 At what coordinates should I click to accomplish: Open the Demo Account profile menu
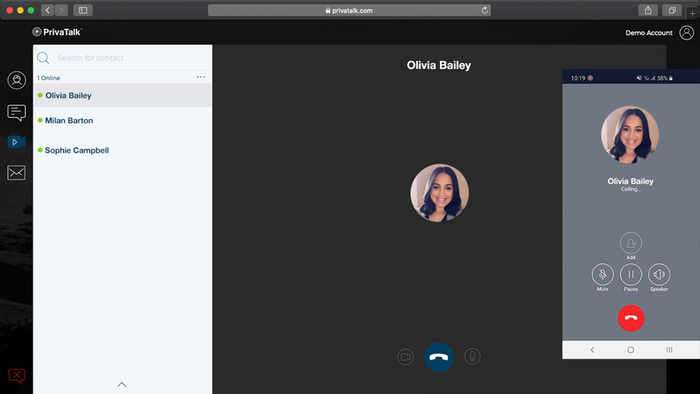click(x=686, y=33)
